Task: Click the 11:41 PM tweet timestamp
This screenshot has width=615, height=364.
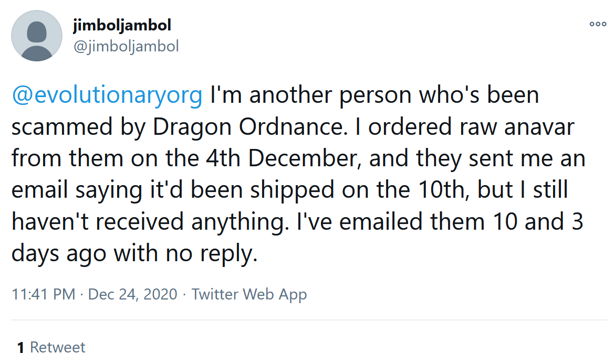Action: click(x=44, y=294)
